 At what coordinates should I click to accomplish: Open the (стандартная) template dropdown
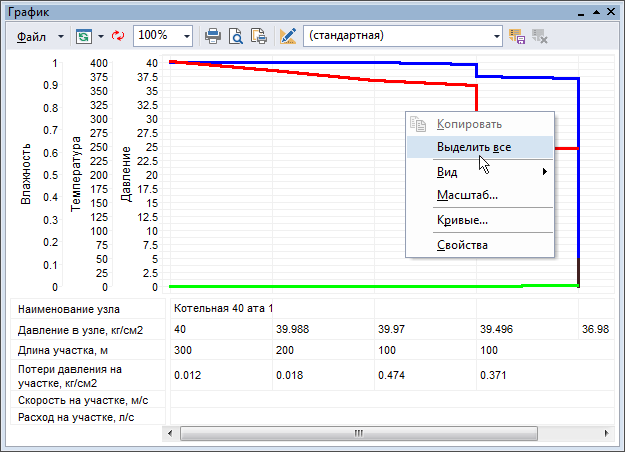(x=497, y=35)
